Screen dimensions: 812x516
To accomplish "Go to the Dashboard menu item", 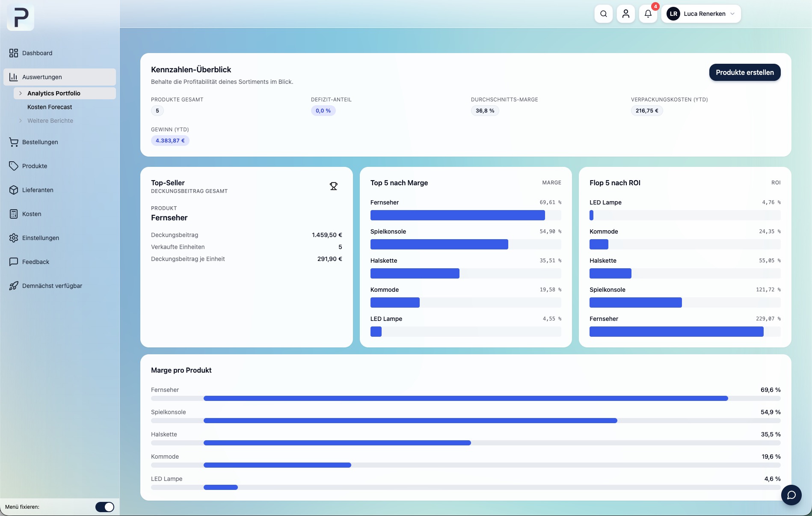I will [37, 53].
